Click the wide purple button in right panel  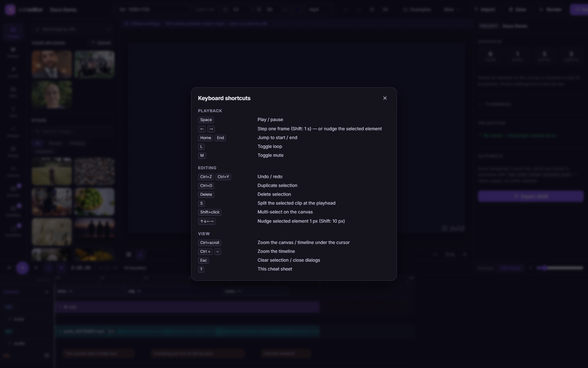click(x=530, y=196)
